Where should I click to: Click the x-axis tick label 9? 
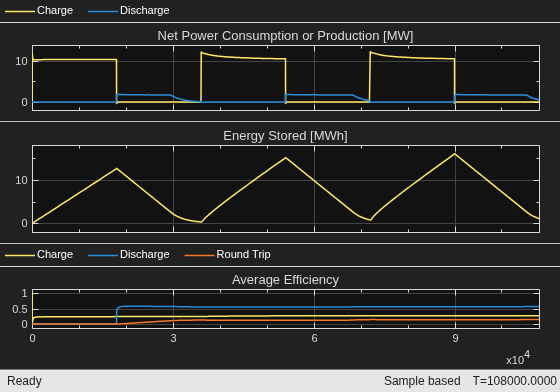tap(455, 338)
